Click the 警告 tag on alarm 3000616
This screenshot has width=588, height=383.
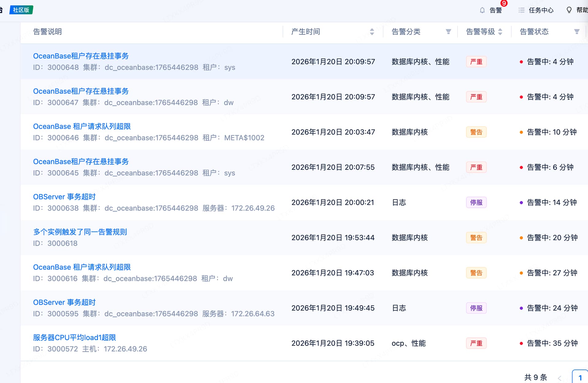tap(476, 273)
